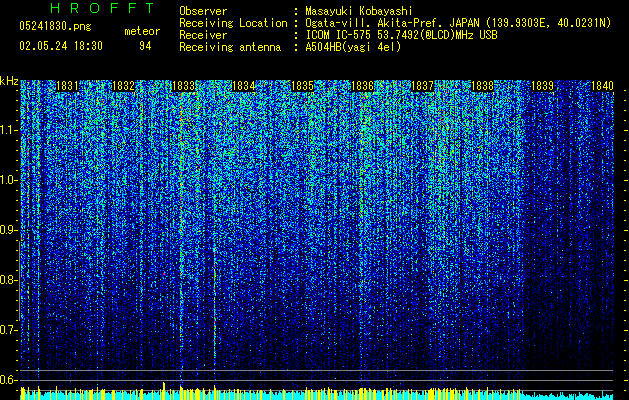Click the 1833 time marker

pos(183,86)
